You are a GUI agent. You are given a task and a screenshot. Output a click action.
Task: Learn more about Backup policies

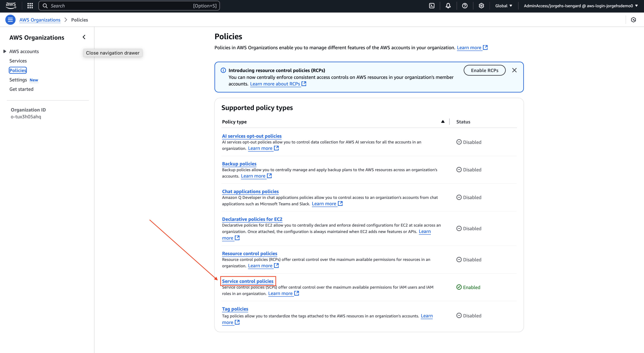[256, 176]
